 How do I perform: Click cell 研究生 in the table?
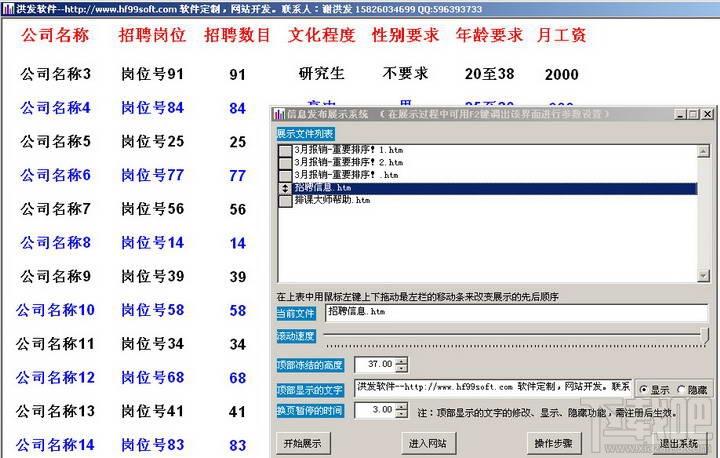pos(321,74)
